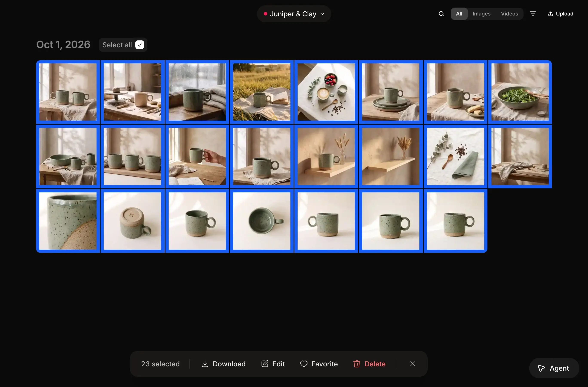
Task: Uncheck the Select all checkbox
Action: tap(140, 45)
